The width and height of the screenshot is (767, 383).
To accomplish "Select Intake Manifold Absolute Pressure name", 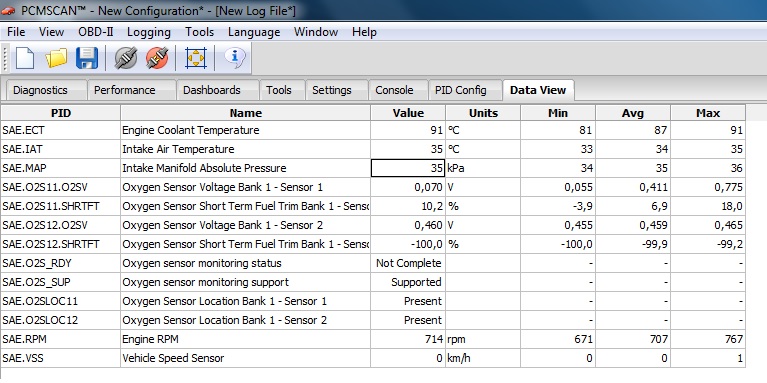I will [x=246, y=168].
